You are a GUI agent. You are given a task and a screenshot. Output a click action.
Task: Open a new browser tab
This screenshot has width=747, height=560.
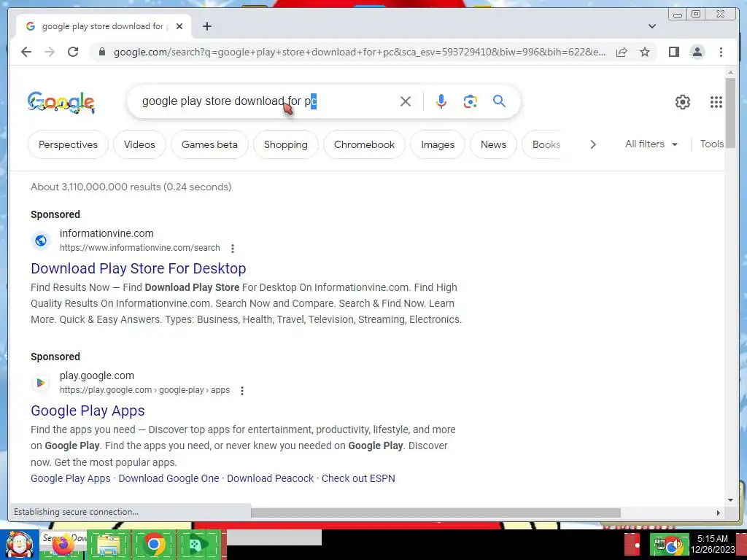tap(206, 26)
